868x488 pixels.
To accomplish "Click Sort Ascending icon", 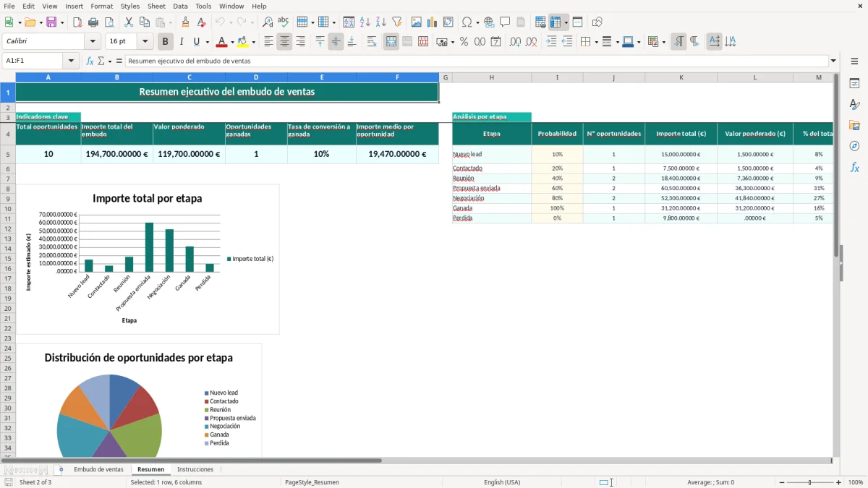I will coord(365,22).
